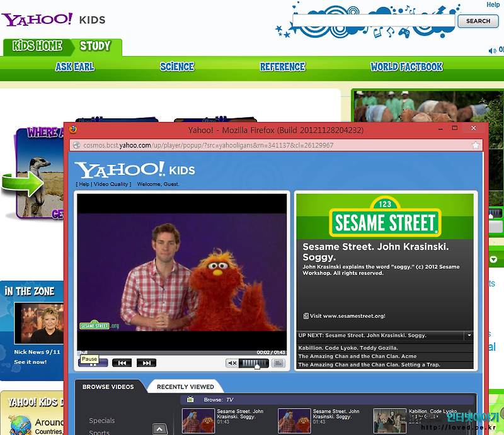This screenshot has width=504, height=435.
Task: Click the Firefox icon in title bar
Action: point(73,130)
